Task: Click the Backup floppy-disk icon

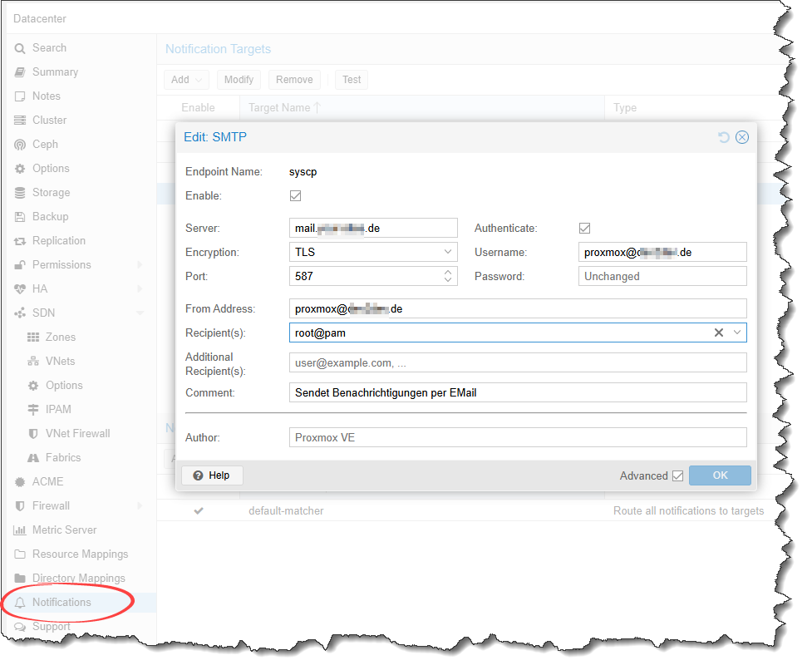Action: coord(20,216)
